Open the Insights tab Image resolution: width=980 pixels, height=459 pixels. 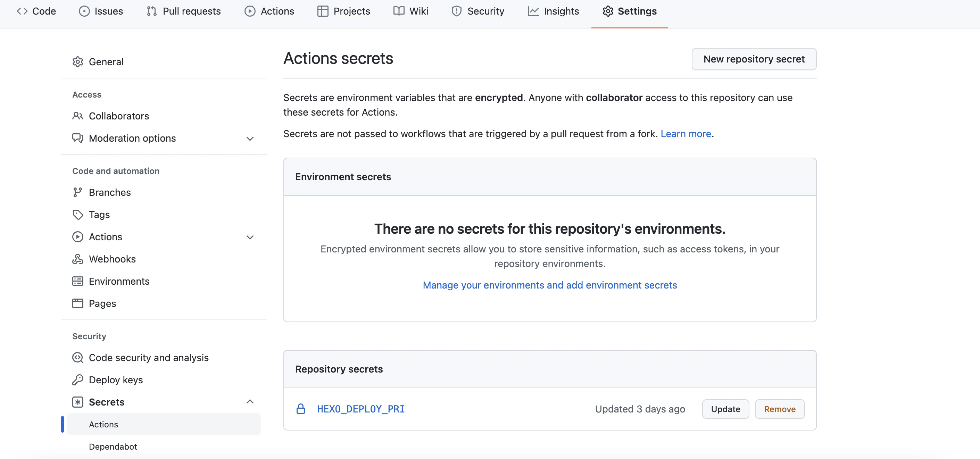pyautogui.click(x=553, y=11)
